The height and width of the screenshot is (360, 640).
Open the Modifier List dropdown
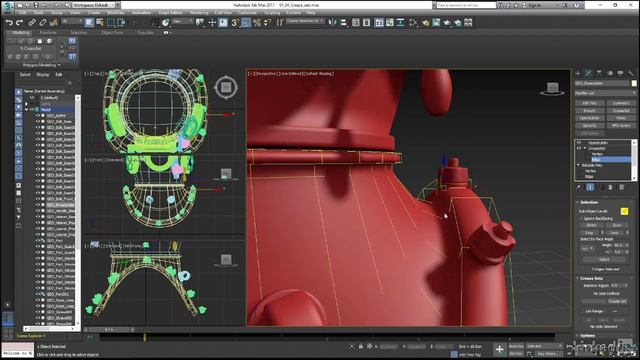tap(605, 93)
